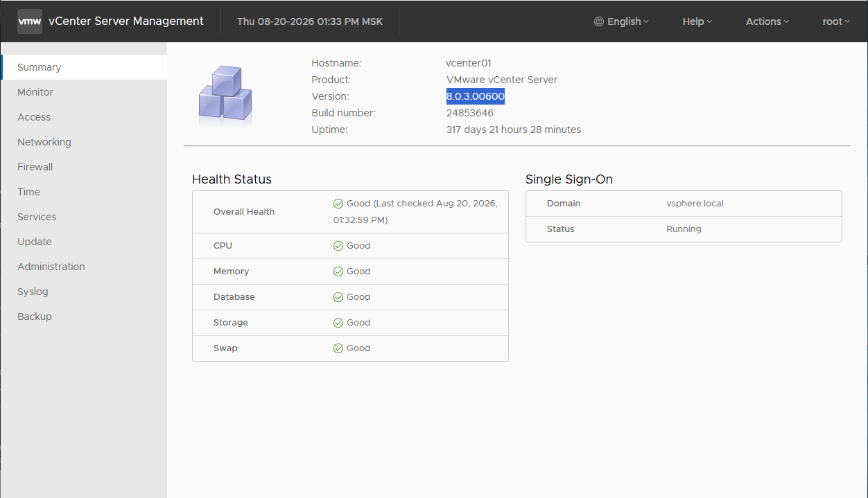
Task: Click the vCenter Server cubes icon
Action: [x=225, y=95]
